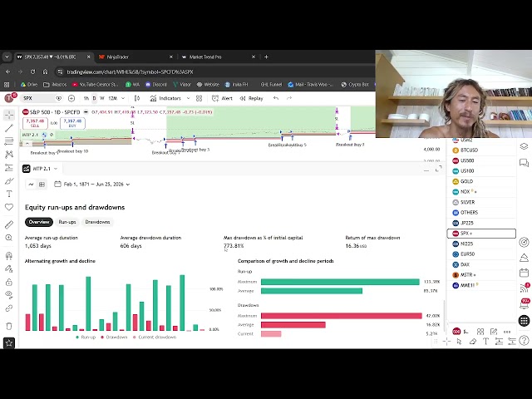The height and width of the screenshot is (399, 532).
Task: Open the layout setup grid icon
Action: 199,98
